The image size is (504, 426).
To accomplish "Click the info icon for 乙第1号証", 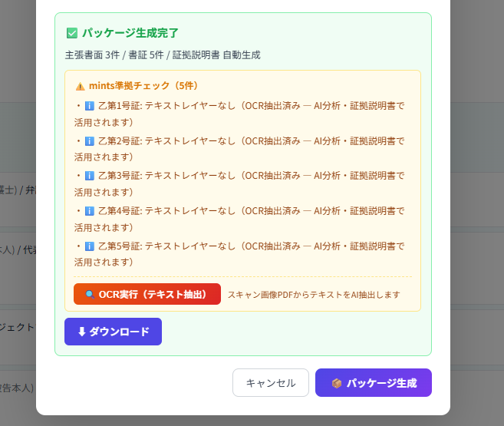I will pyautogui.click(x=89, y=106).
